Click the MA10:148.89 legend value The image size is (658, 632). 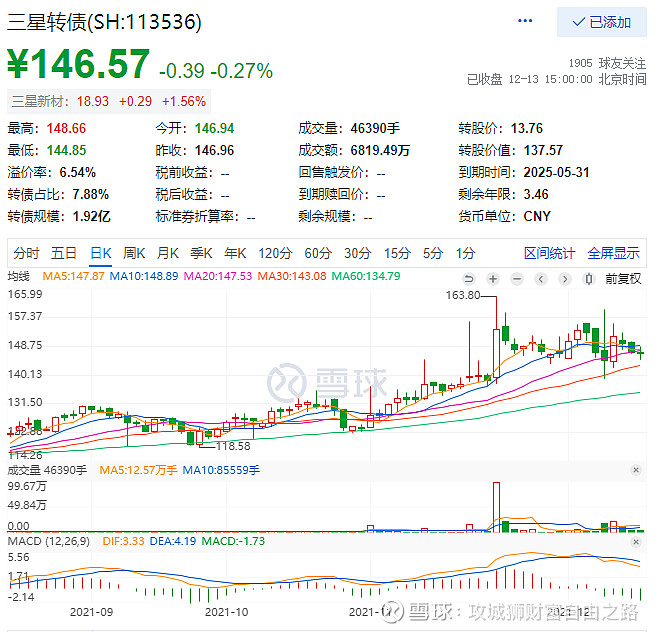tap(144, 277)
